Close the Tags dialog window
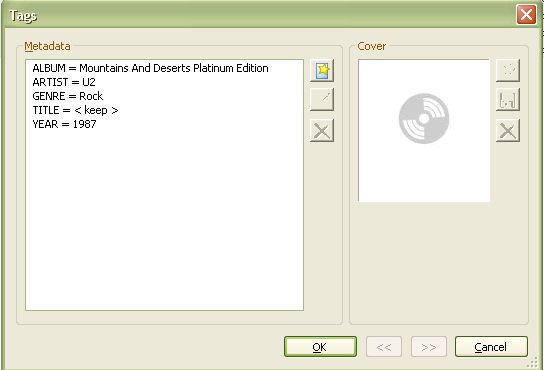Screen dimensions: 544x370 point(526,15)
